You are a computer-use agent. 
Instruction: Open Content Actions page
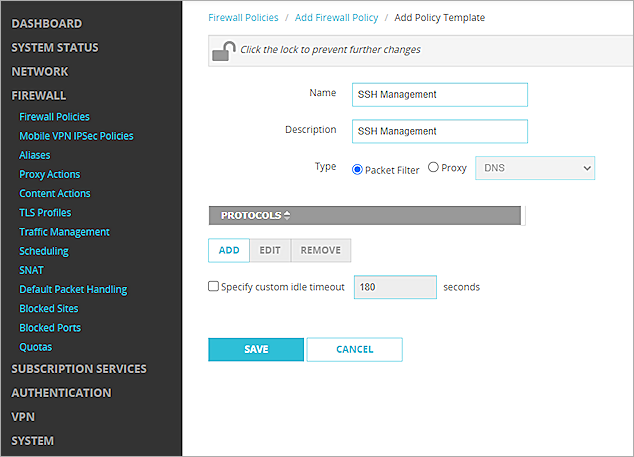point(55,193)
